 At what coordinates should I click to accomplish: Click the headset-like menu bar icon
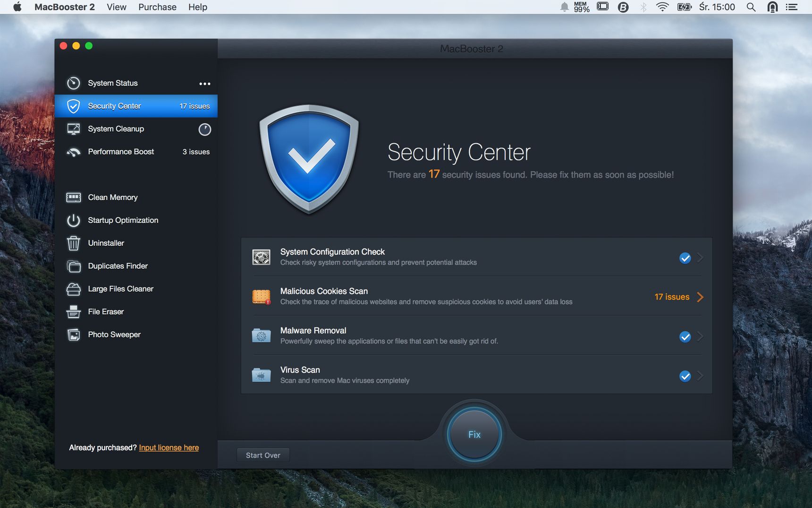[772, 7]
